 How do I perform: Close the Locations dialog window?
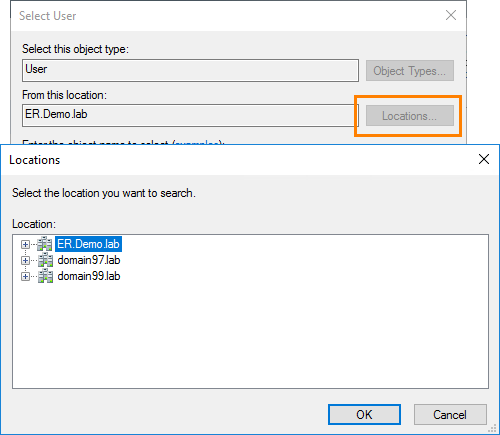click(x=484, y=159)
